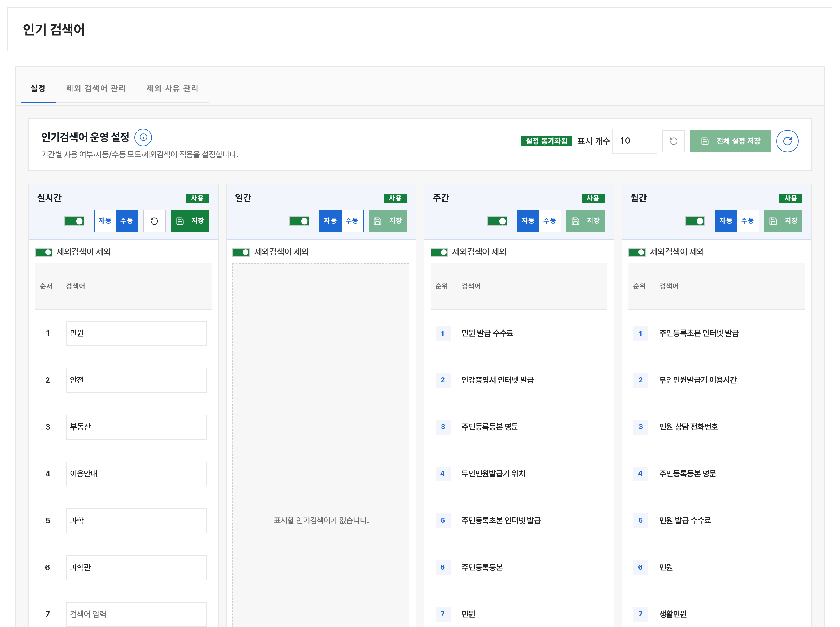Select 수동 mode in 월간 panel
840x627 pixels.
click(748, 221)
